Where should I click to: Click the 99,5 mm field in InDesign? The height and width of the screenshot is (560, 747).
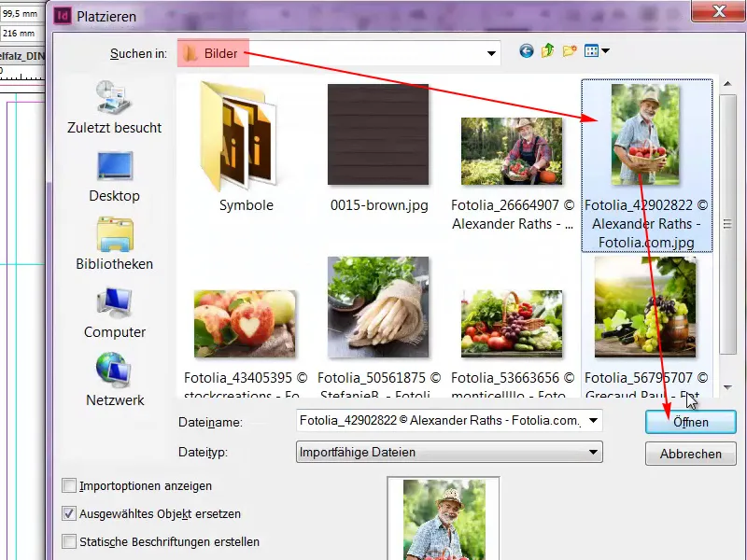(21, 14)
